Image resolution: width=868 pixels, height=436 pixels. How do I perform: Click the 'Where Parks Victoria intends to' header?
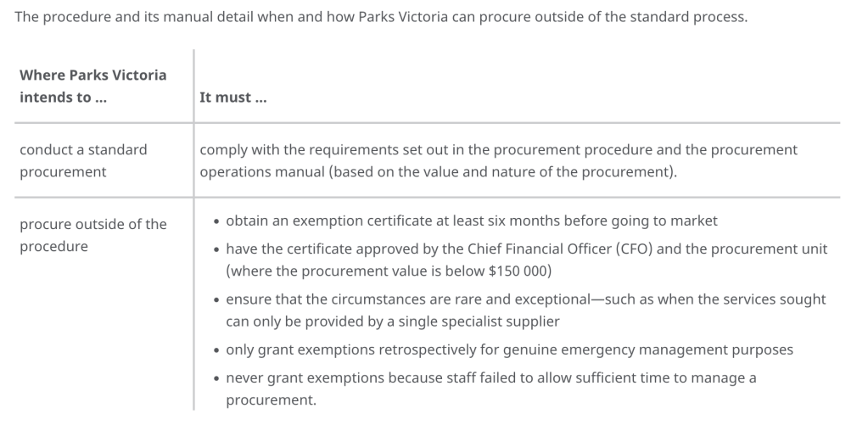[x=93, y=86]
